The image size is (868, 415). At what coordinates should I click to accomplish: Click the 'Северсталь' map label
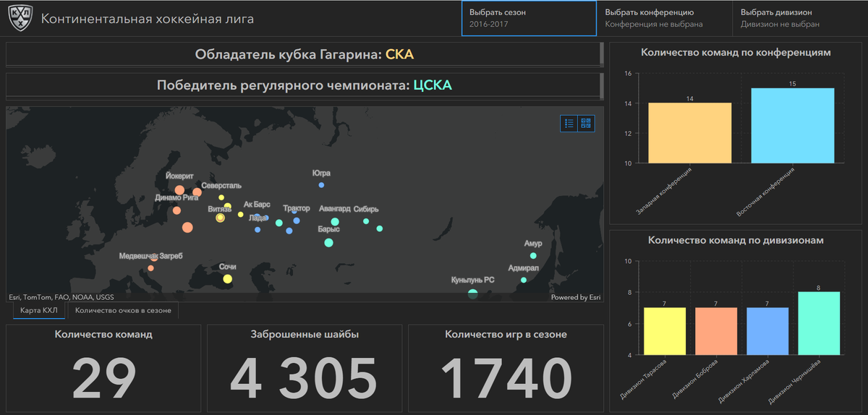click(221, 186)
